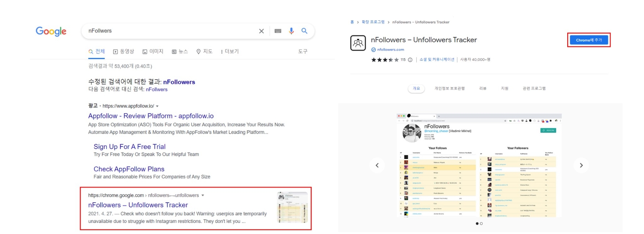Viewport: 644px width, 234px height.
Task: Search instead for nFollwers link
Action: click(x=157, y=90)
